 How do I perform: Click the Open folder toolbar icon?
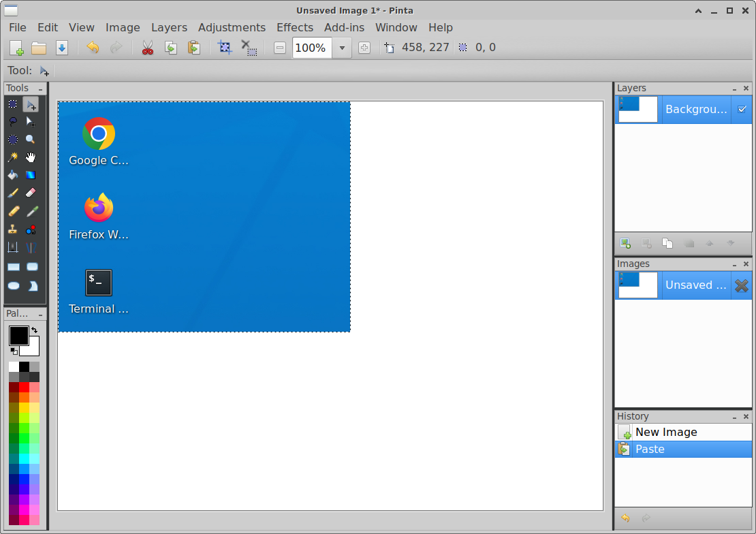tap(39, 47)
